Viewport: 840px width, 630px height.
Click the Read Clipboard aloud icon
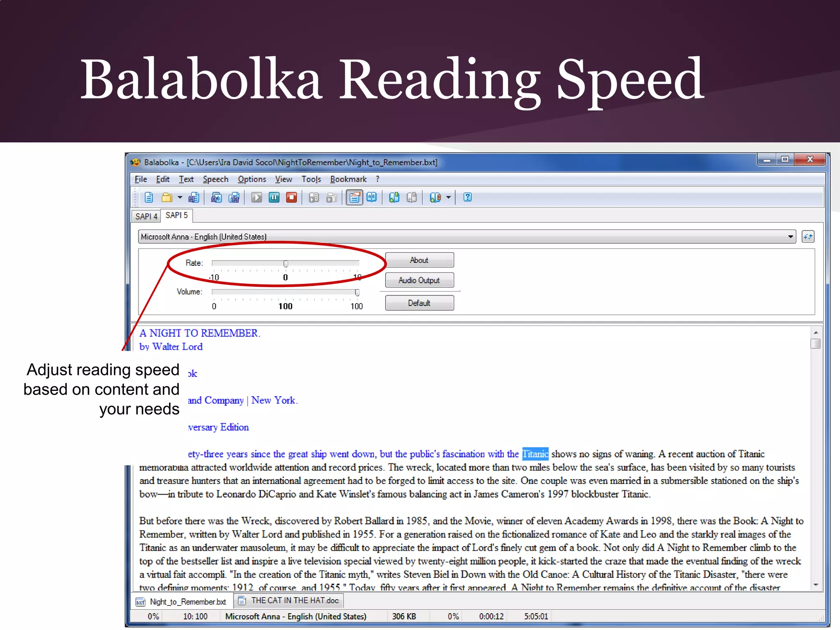(331, 198)
